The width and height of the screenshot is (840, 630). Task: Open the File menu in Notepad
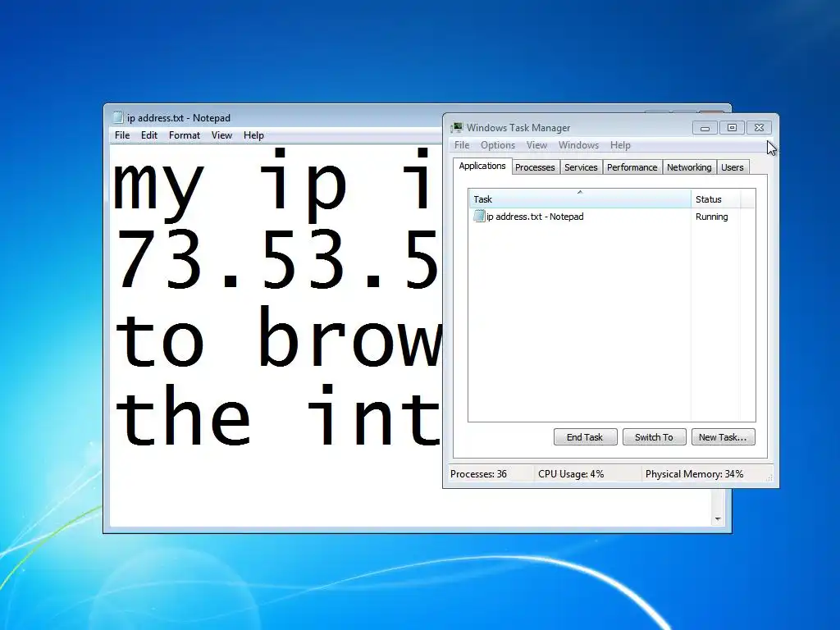pos(122,135)
